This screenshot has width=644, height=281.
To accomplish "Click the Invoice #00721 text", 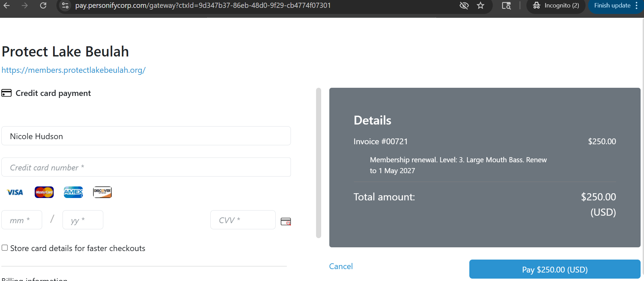I will 381,142.
